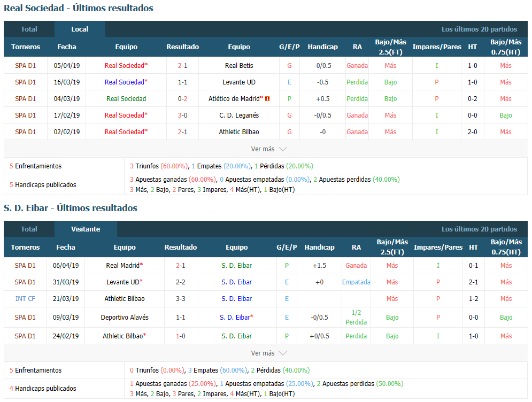The width and height of the screenshot is (532, 402).
Task: Click the +1.5 handicap for Real Madrid match
Action: (x=319, y=266)
